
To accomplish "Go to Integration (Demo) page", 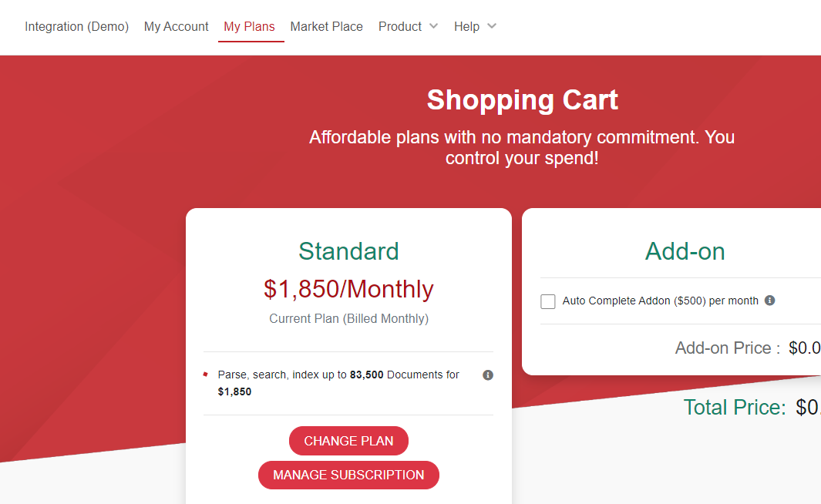I will click(76, 26).
